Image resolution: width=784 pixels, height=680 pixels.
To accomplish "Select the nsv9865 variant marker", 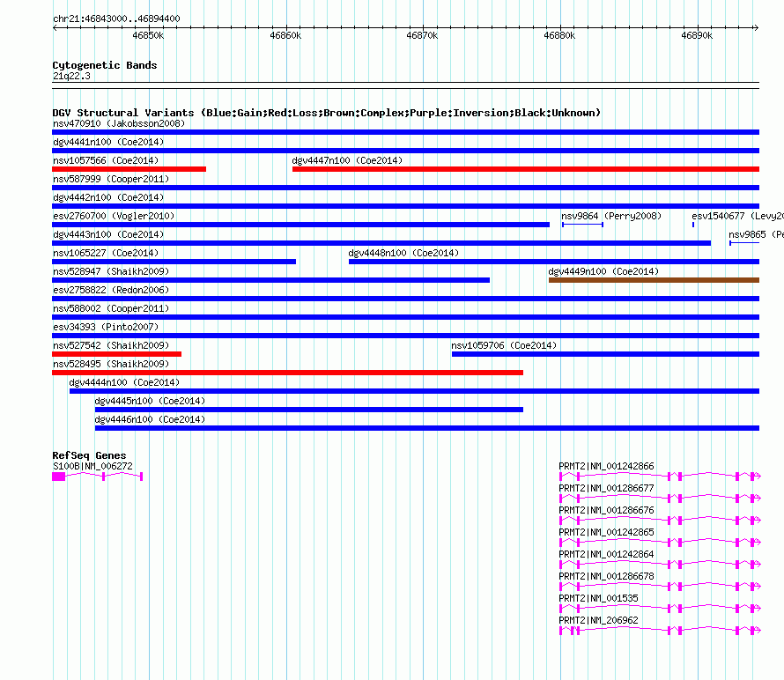I will click(x=744, y=243).
